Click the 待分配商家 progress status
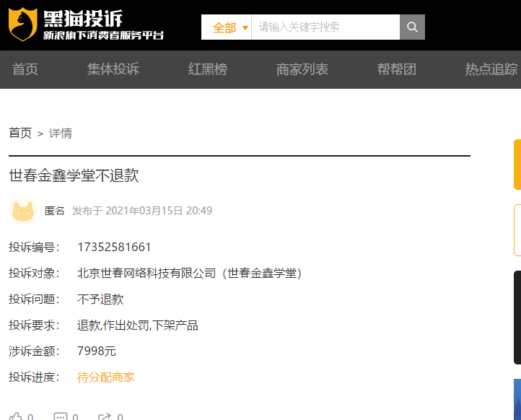This screenshot has height=420, width=521. [106, 377]
